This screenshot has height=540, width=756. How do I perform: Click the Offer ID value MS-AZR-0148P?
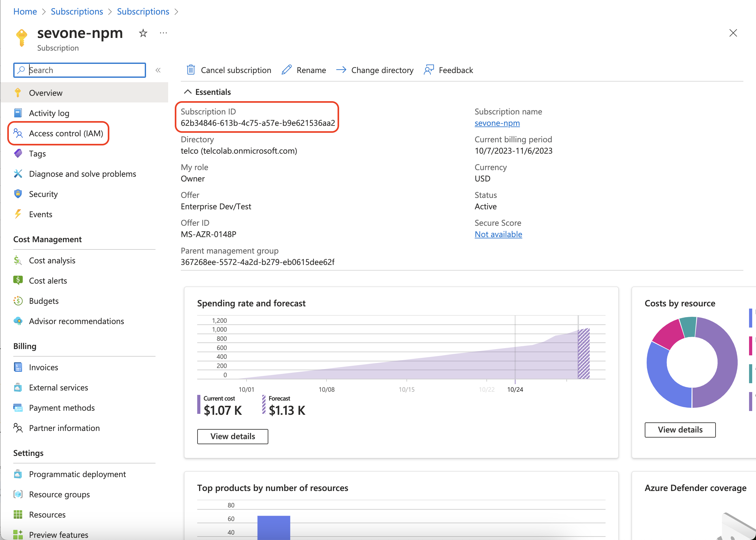click(208, 234)
